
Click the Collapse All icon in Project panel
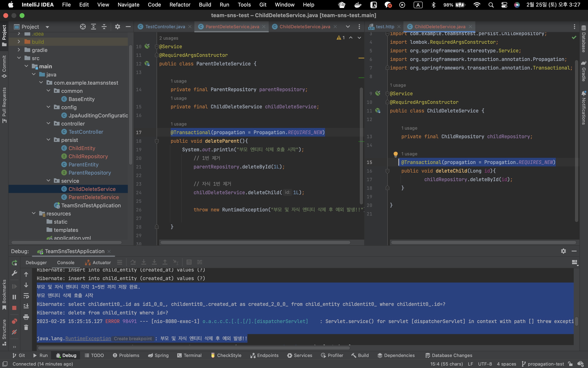[x=104, y=27]
